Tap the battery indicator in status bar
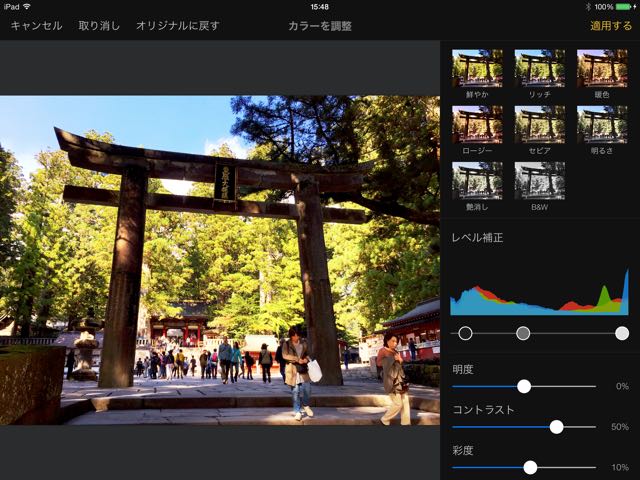This screenshot has width=640, height=480. click(x=623, y=7)
